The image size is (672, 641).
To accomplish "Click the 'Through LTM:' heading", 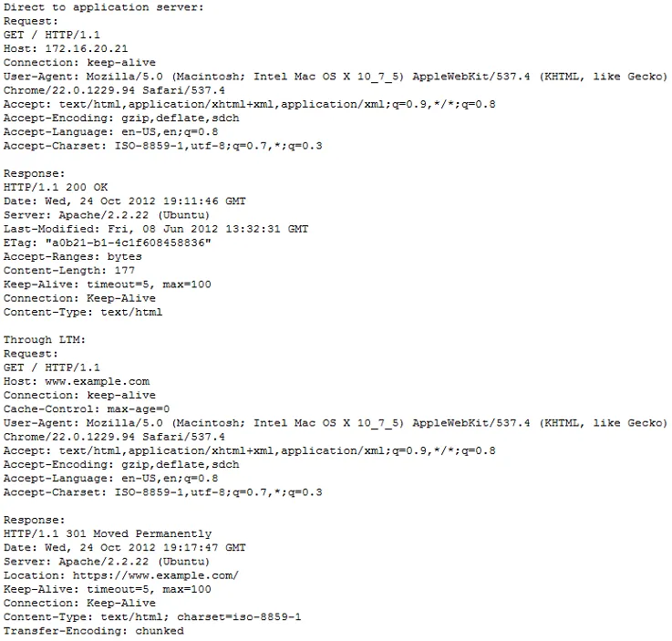I will pyautogui.click(x=45, y=340).
